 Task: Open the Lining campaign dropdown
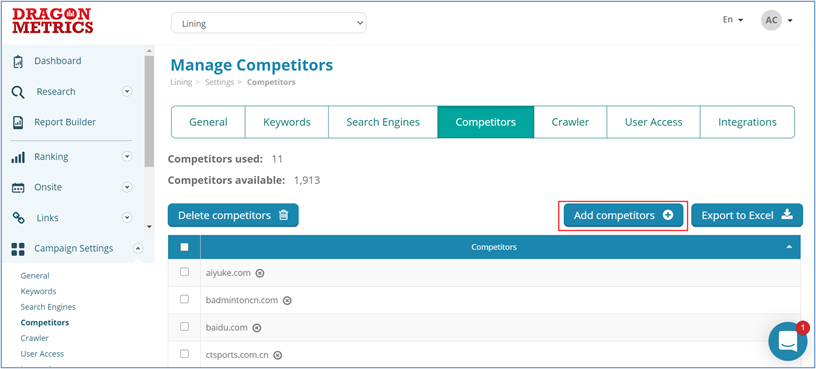pos(269,23)
